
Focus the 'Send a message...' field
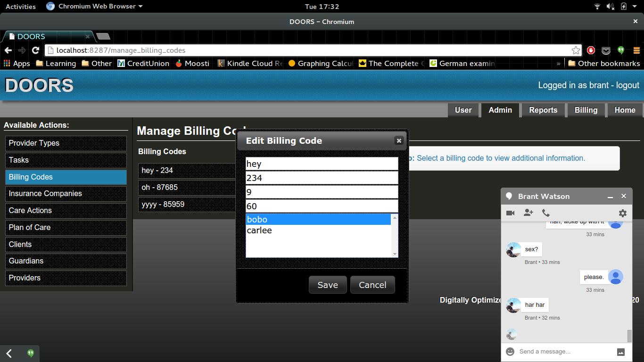[x=564, y=352]
